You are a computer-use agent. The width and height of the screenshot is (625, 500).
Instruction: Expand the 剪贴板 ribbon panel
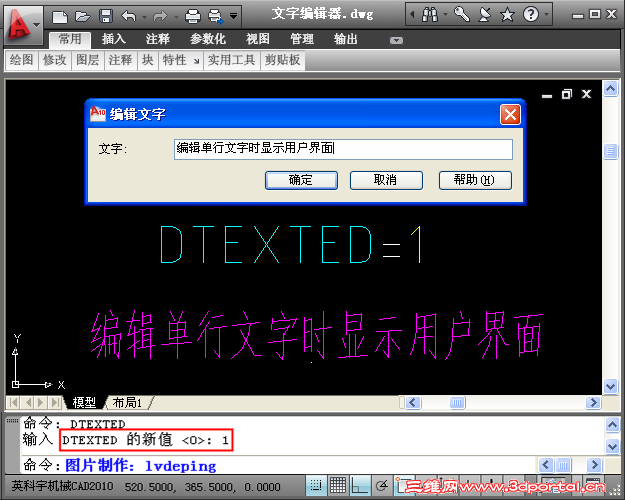coord(283,60)
